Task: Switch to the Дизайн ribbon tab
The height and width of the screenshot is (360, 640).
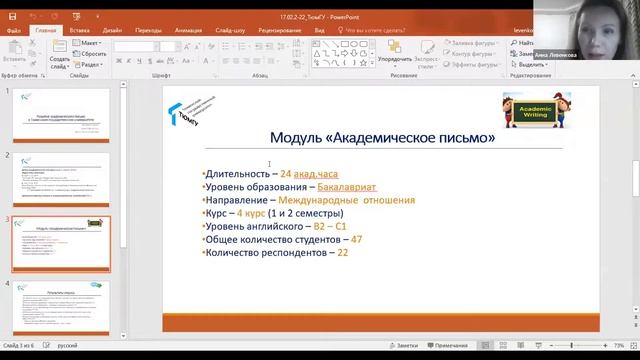Action: tap(112, 30)
